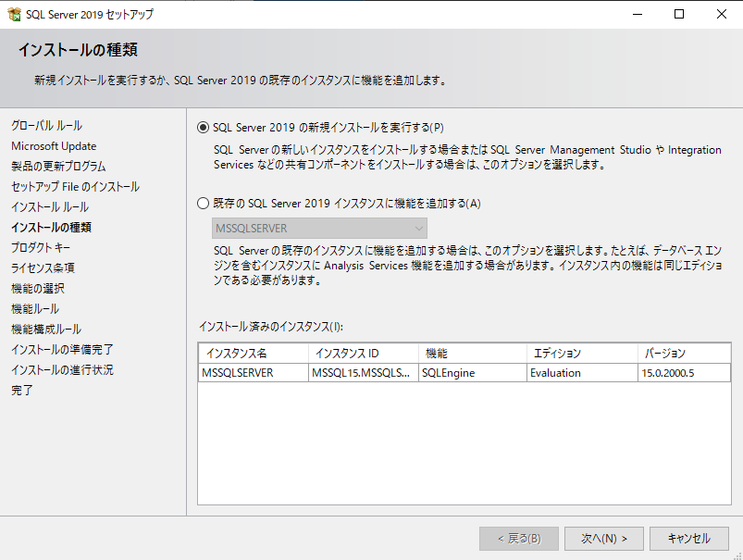Select 機能ルール step in sidebar

(x=35, y=308)
